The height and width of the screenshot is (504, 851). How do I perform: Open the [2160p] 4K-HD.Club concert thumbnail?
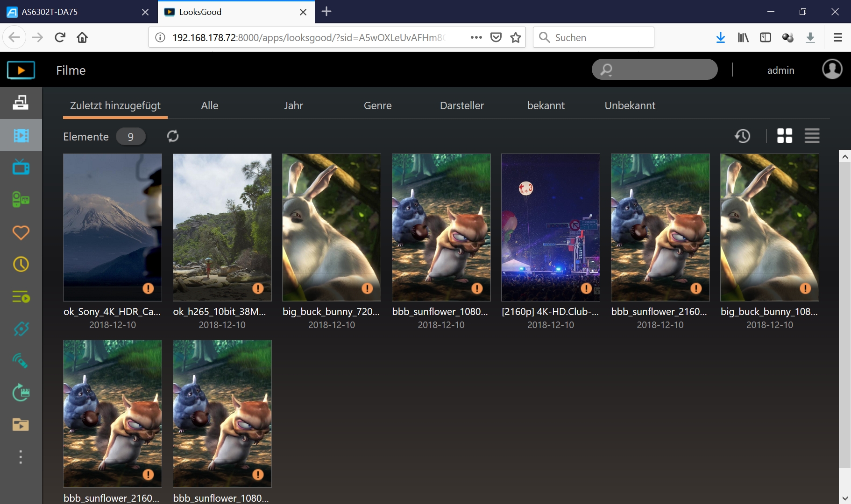pos(551,227)
